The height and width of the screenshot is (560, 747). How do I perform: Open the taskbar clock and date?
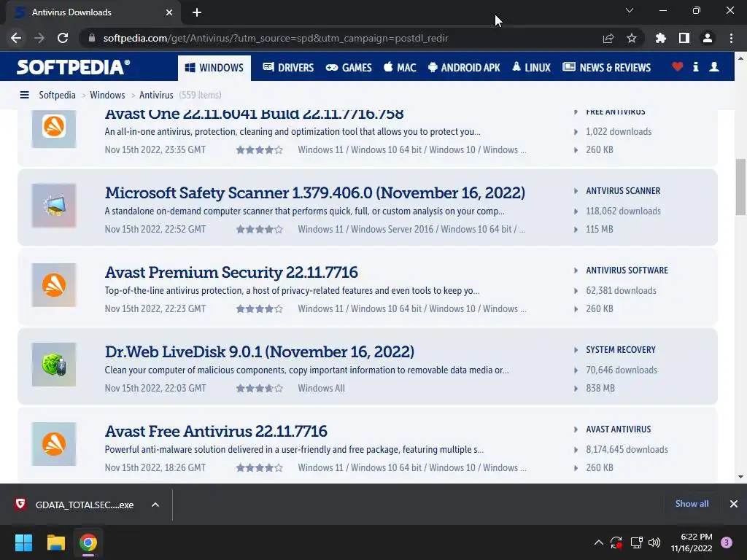click(692, 542)
